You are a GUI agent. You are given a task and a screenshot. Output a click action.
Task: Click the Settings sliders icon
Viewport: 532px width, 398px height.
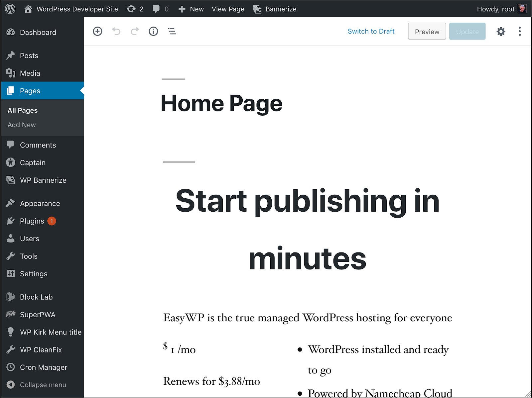coord(11,274)
